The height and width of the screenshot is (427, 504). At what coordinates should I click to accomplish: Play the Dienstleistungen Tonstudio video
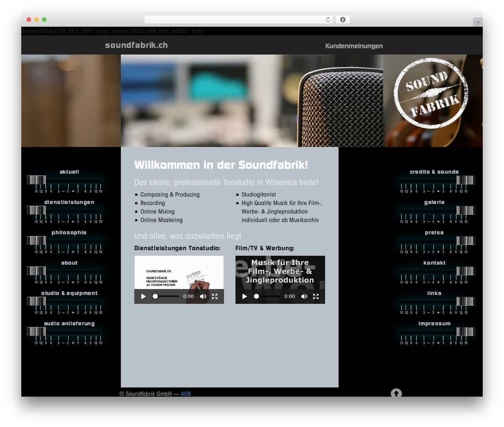coord(143,296)
